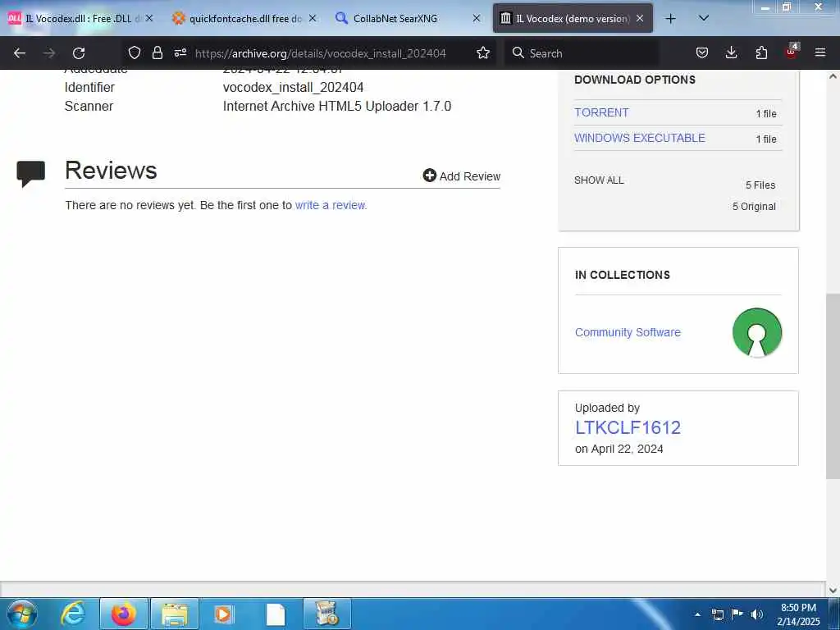The height and width of the screenshot is (630, 840).
Task: Show hidden system tray icons
Action: pos(697,614)
